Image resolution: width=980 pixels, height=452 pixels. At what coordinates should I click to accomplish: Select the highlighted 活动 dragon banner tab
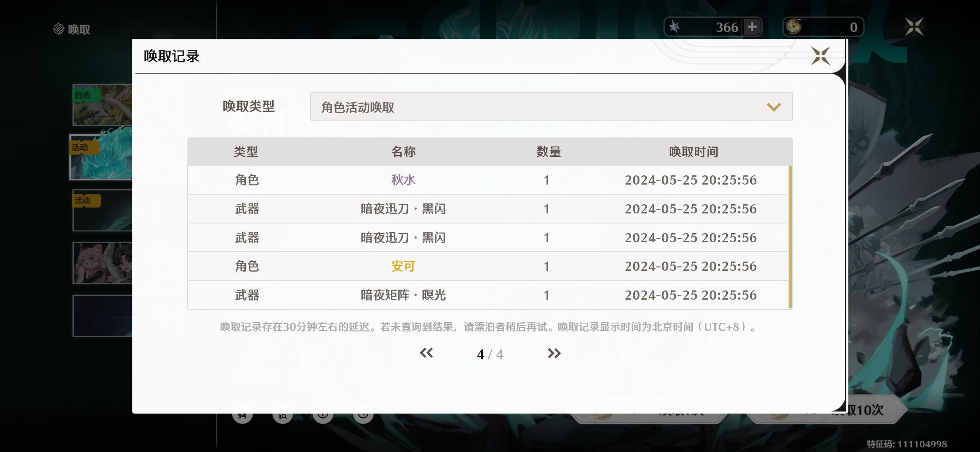(x=101, y=157)
